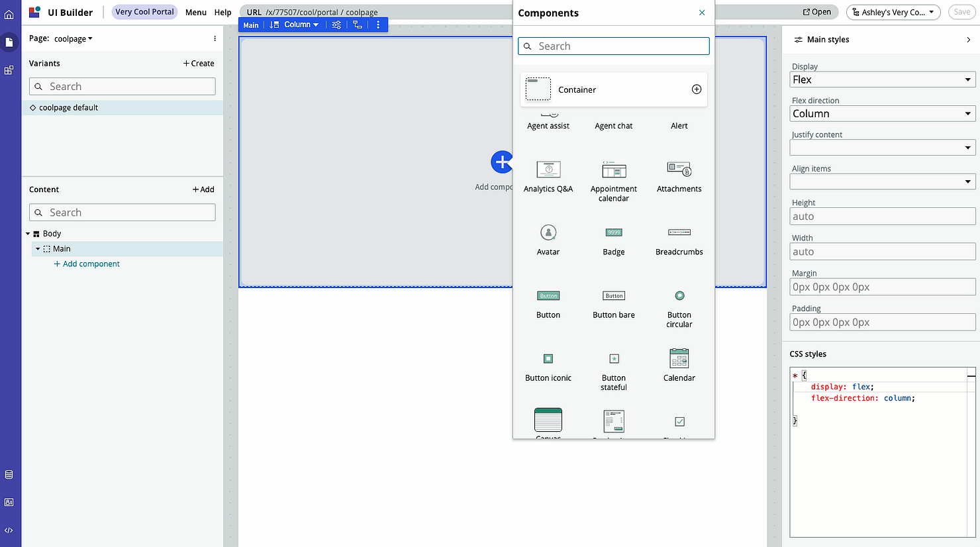The width and height of the screenshot is (980, 547).
Task: Open the page with Open button
Action: [x=817, y=12]
